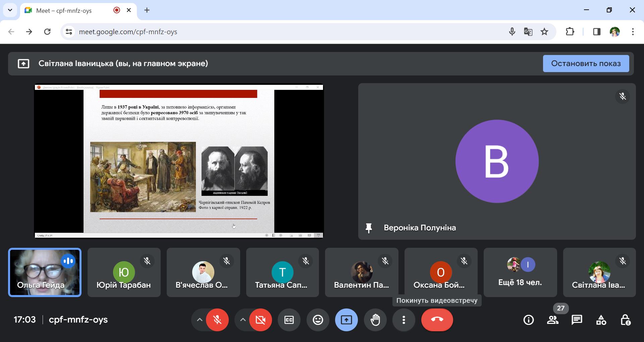Select Світлана Іва... participant tile
This screenshot has height=342, width=644.
point(599,272)
